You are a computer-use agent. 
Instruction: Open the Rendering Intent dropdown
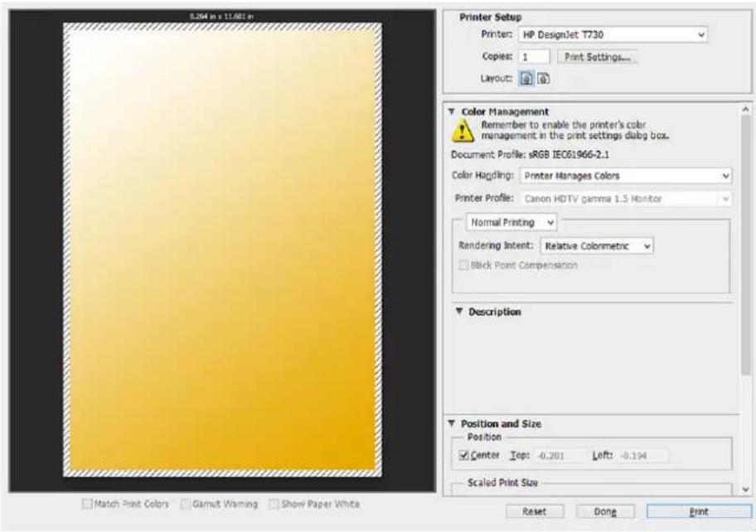(x=597, y=246)
